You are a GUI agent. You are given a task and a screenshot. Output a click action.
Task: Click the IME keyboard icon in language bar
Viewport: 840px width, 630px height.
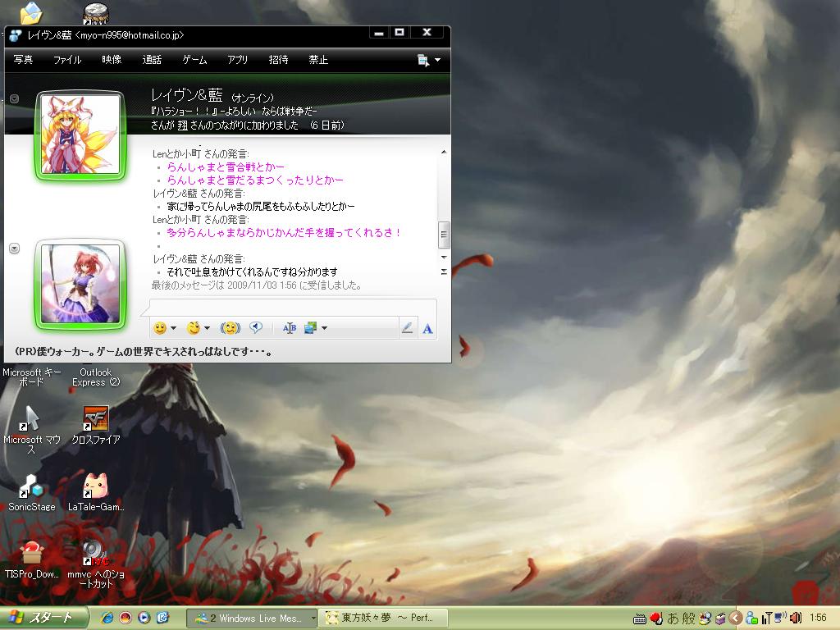640,619
